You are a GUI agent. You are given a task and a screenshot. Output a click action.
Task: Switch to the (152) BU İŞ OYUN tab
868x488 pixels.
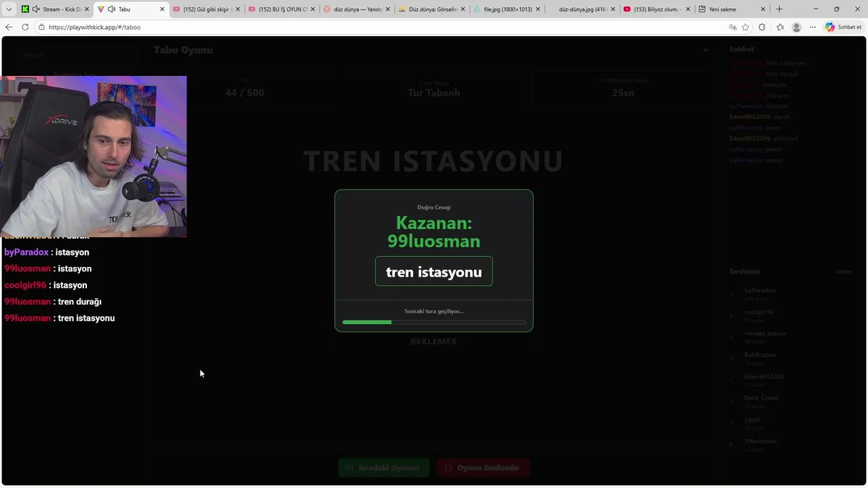[282, 9]
